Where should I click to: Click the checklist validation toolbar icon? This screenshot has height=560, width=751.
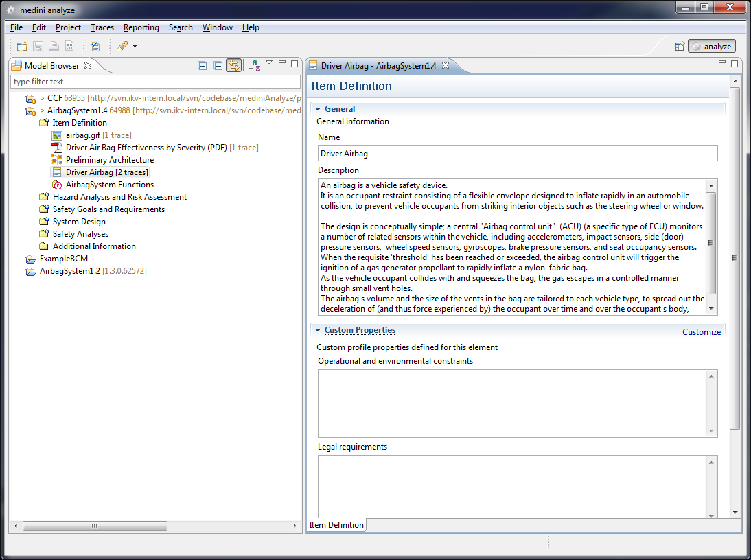(x=95, y=46)
